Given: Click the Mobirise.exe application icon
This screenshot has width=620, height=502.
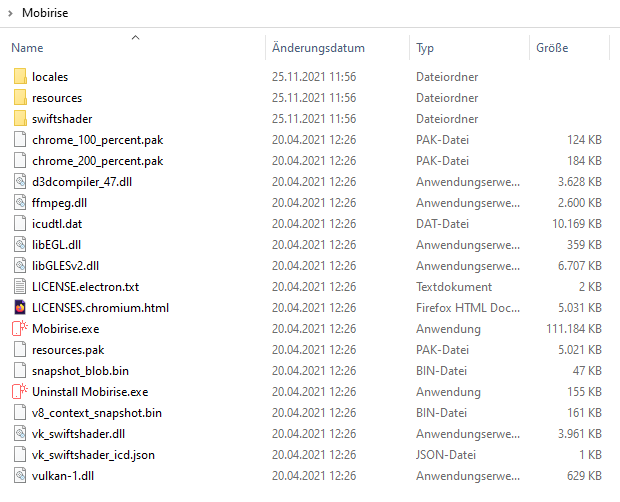Looking at the screenshot, I should point(20,328).
